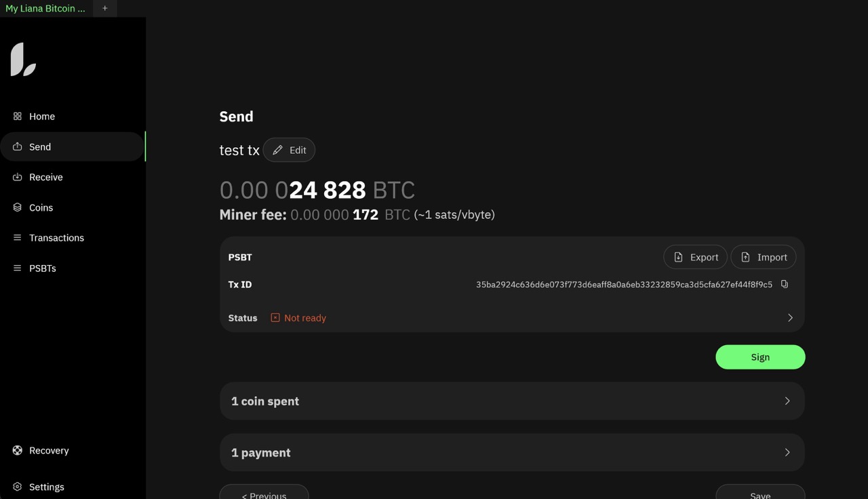Click the Liana leaf logo

point(23,60)
